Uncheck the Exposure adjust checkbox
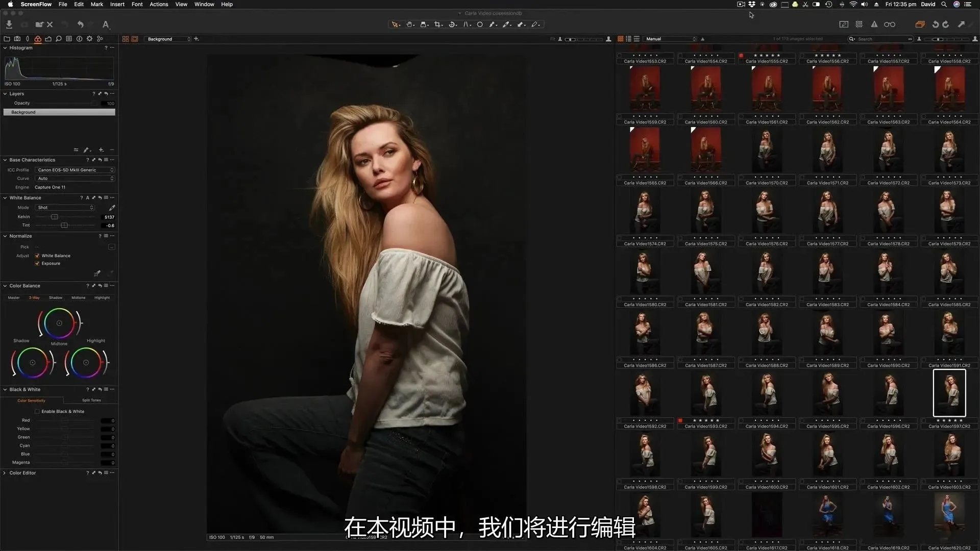This screenshot has height=551, width=980. pyautogui.click(x=37, y=263)
